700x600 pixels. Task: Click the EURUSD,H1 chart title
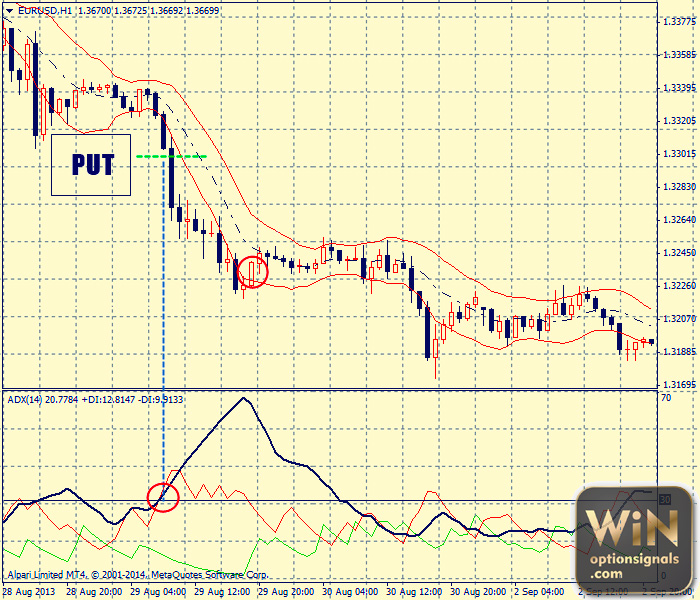point(45,10)
